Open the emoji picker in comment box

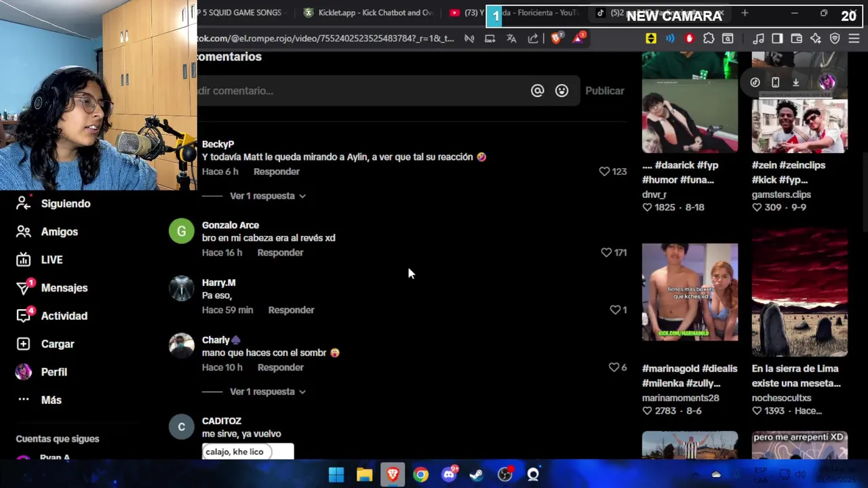click(561, 90)
